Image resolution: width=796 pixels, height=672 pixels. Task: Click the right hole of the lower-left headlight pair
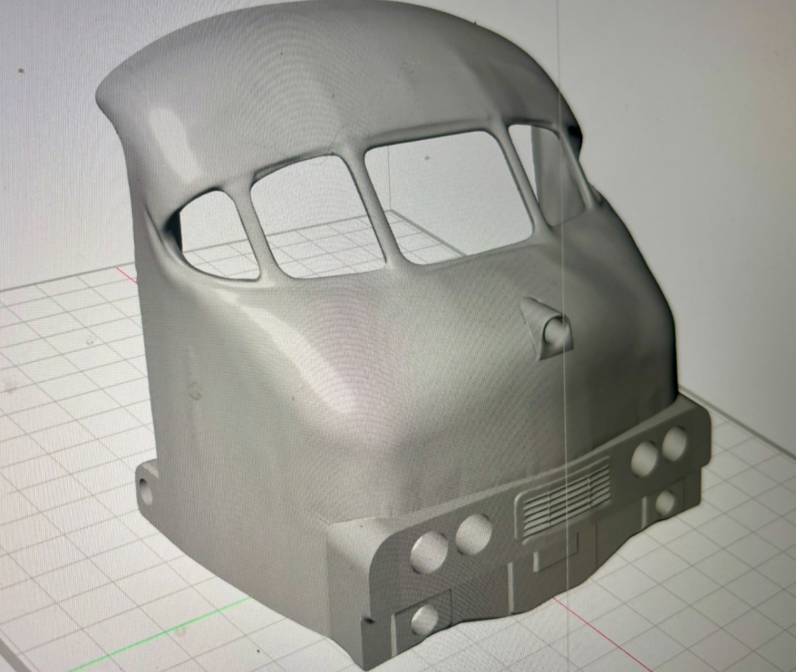(x=474, y=534)
